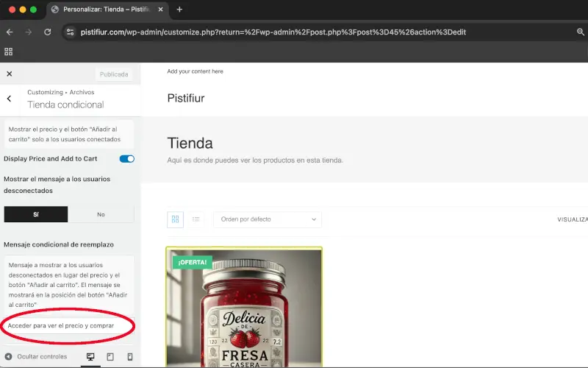Viewport: 588px width, 368px height.
Task: Go back in browser history
Action: (10, 32)
